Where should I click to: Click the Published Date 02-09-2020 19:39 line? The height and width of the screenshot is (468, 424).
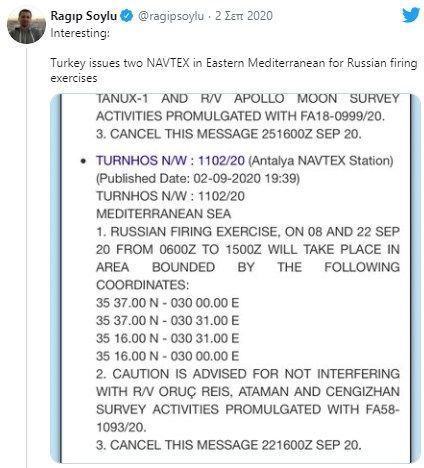[x=198, y=178]
